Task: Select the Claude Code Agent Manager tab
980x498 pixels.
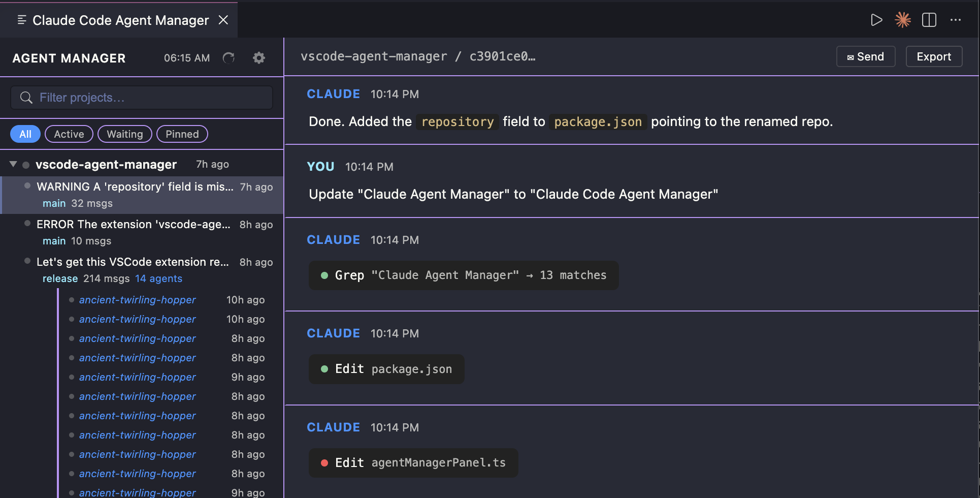Action: click(x=119, y=20)
